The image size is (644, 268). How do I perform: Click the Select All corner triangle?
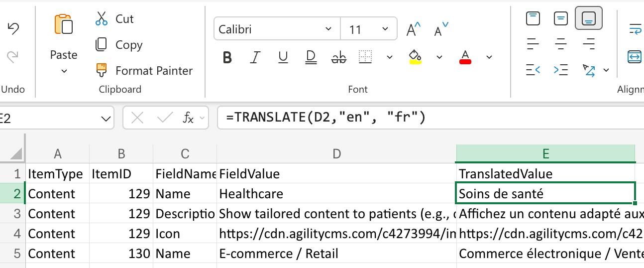pyautogui.click(x=16, y=153)
